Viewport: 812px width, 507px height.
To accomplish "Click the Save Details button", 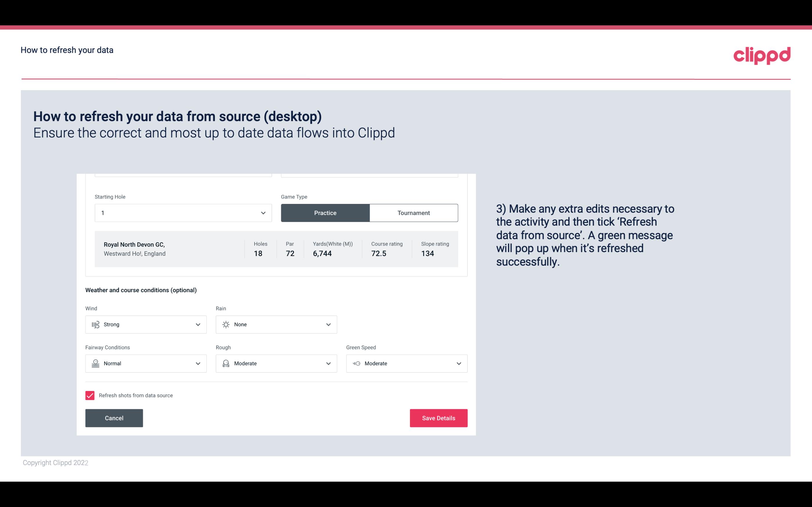I will [438, 418].
